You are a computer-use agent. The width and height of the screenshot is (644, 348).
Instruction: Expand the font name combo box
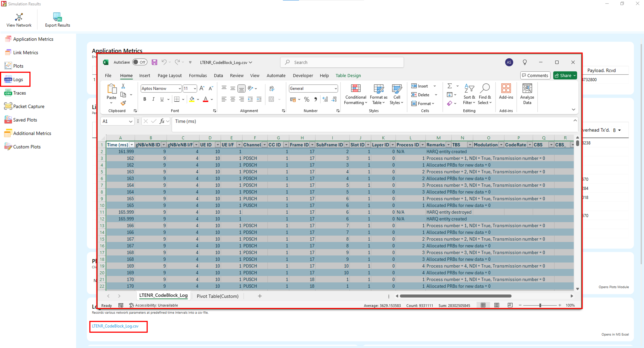[x=179, y=88]
